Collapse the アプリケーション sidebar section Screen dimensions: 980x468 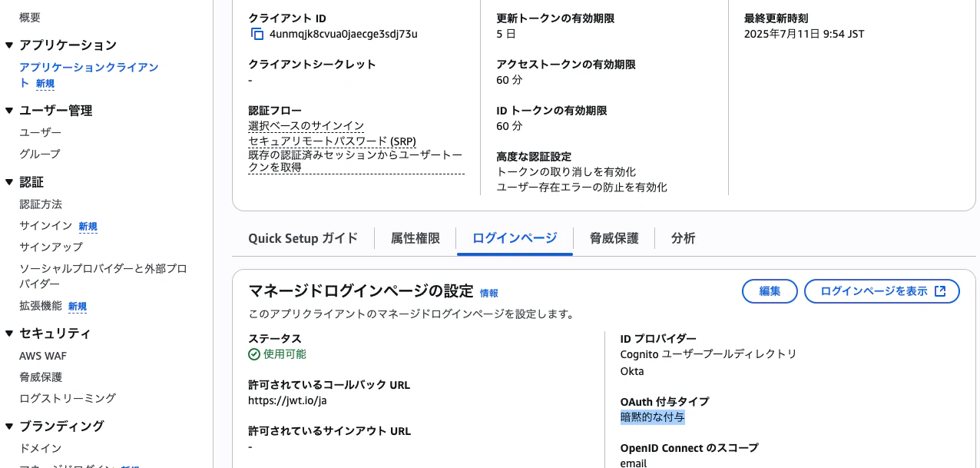pos(9,45)
